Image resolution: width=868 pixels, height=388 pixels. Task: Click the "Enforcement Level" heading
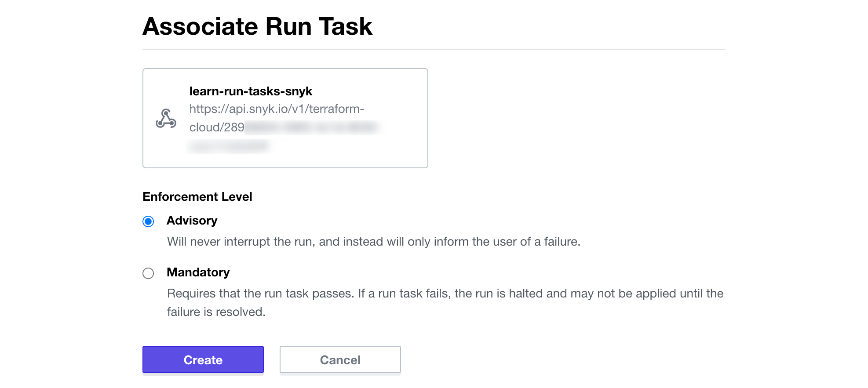(197, 197)
